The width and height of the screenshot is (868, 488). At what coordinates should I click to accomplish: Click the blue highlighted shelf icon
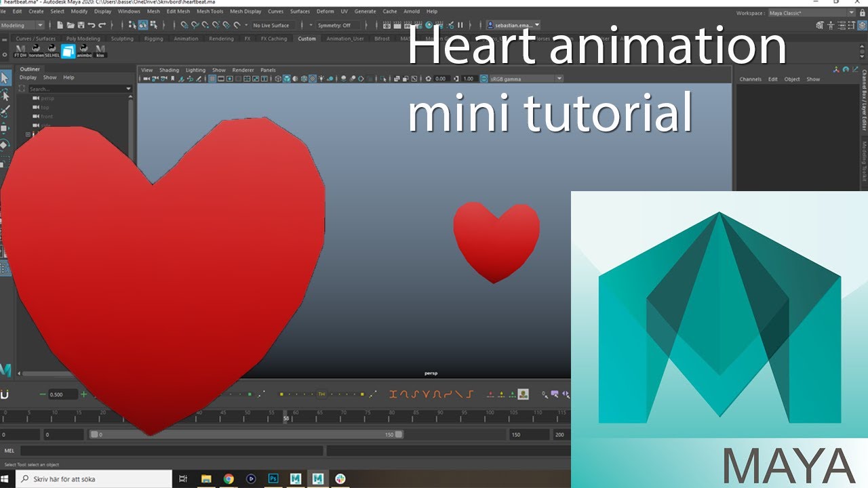68,51
